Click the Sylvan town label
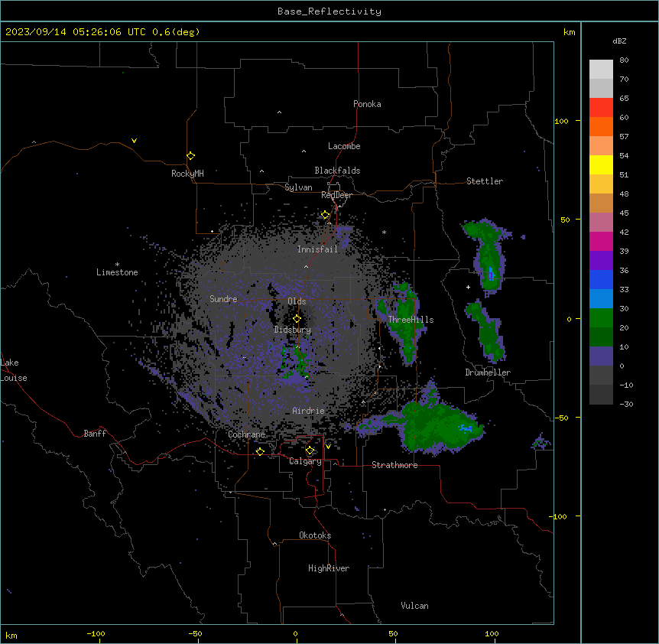 click(x=298, y=187)
